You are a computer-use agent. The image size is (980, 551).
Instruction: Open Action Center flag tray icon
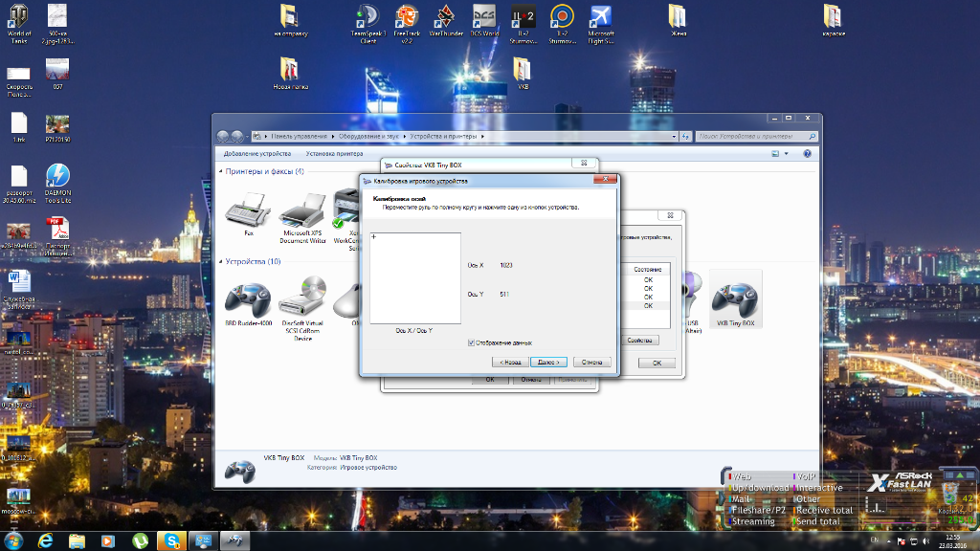tap(902, 541)
